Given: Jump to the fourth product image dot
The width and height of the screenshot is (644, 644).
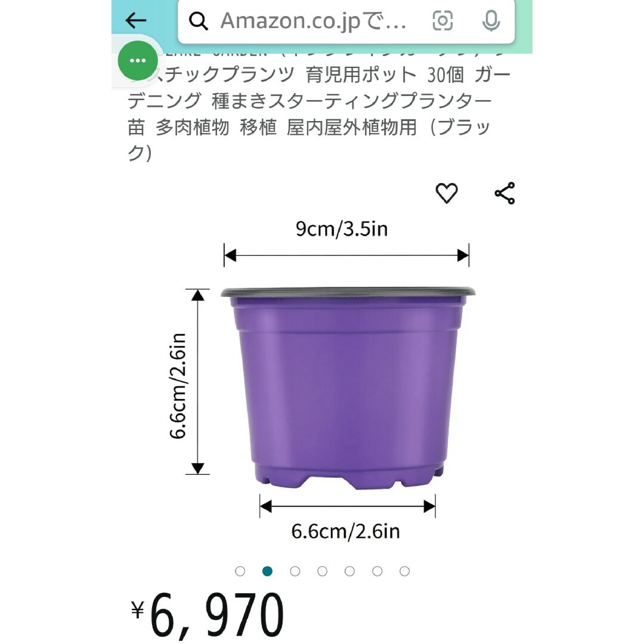Looking at the screenshot, I should 323,571.
